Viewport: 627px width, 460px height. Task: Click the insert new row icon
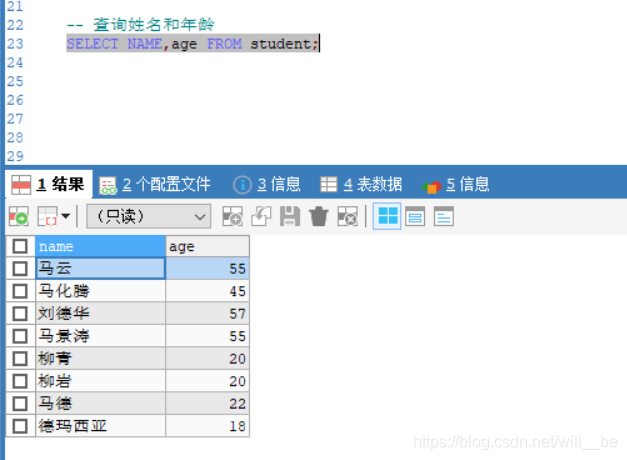[232, 216]
